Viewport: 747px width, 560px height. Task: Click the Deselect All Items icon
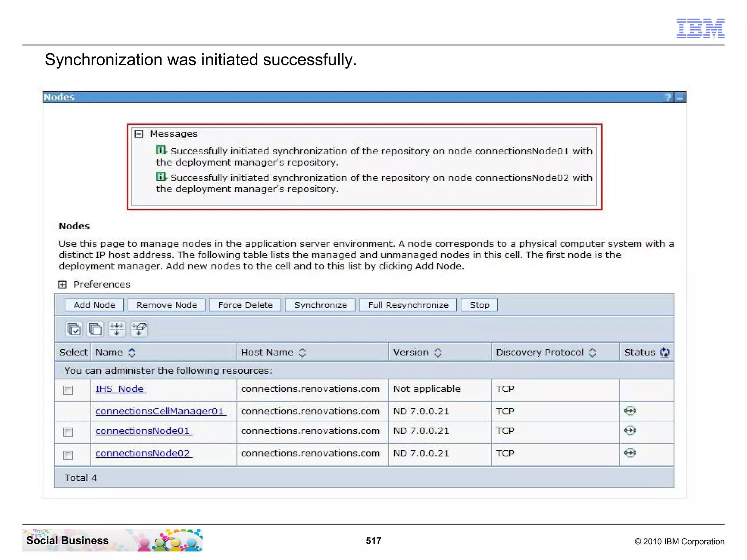[95, 329]
